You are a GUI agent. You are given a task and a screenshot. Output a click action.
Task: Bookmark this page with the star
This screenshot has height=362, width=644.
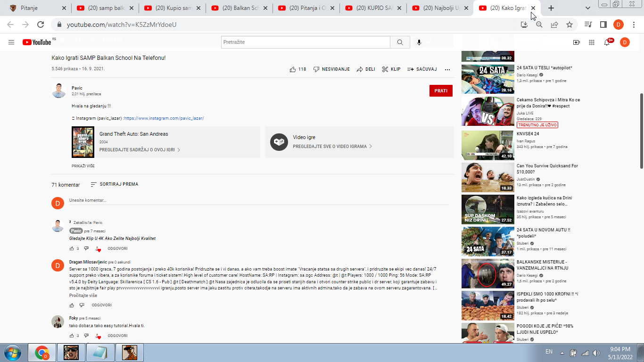click(569, 25)
